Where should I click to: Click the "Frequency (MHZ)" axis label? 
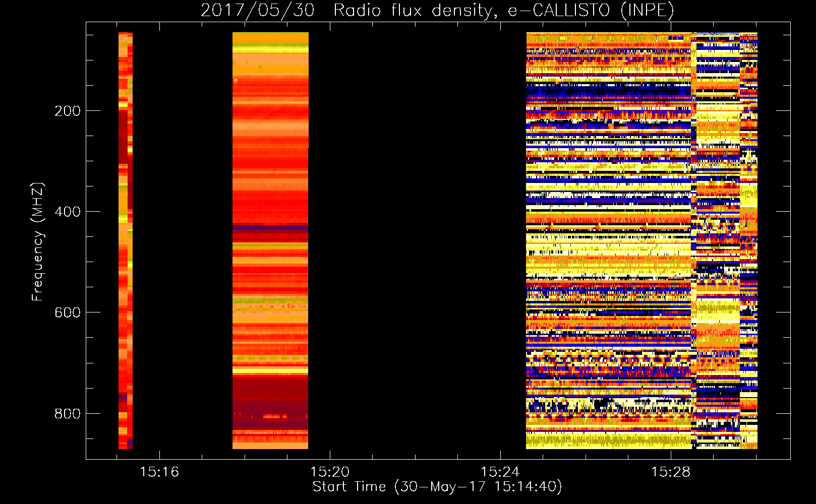coord(37,242)
